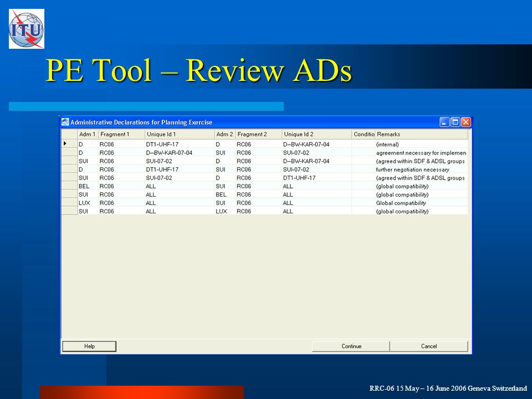This screenshot has width=532, height=399.
Task: Click the ITU logo on the slide
Action: (27, 29)
